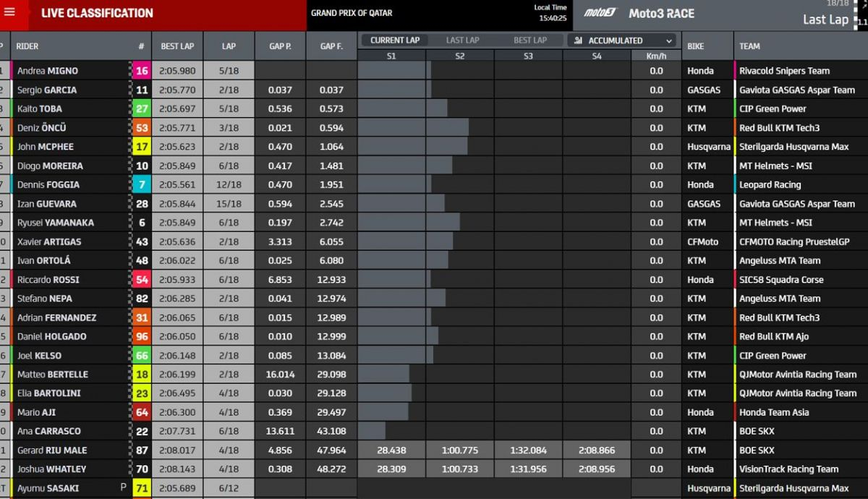The height and width of the screenshot is (499, 868).
Task: Sort by GAP F. column header
Action: (331, 46)
